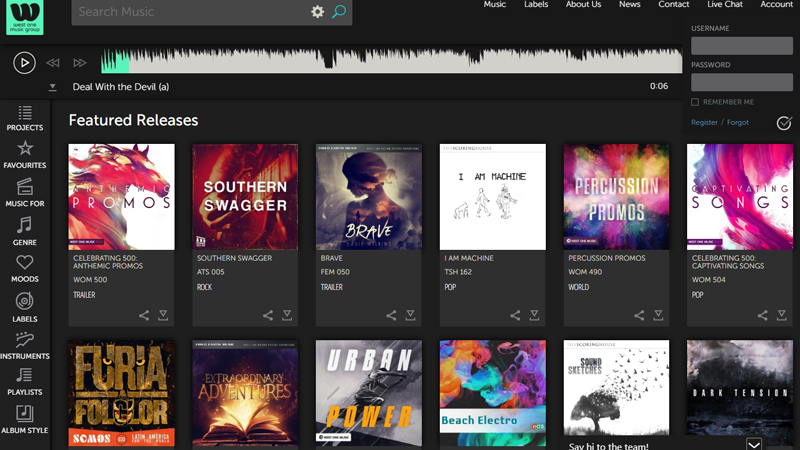Screen dimensions: 800x450
Task: Open the Music menu
Action: point(494,4)
